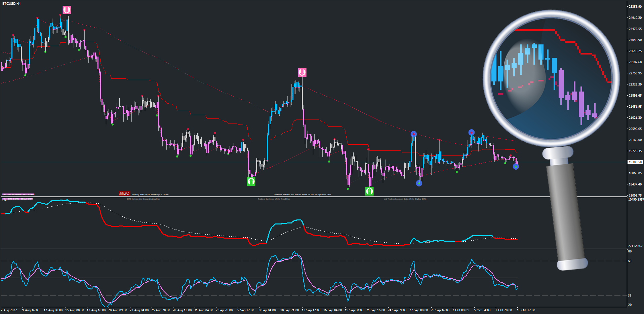The image size is (644, 314).
Task: Select the green buy arrow near 5 Sep low
Action: coord(251,182)
